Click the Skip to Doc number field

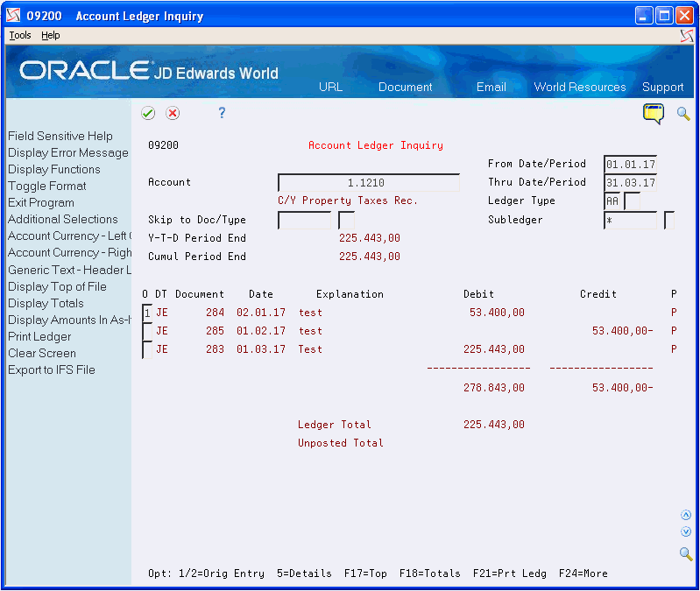(305, 221)
